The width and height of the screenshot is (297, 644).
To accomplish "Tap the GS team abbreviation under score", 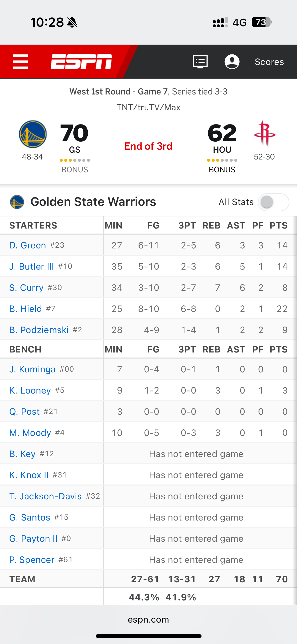I will [75, 150].
